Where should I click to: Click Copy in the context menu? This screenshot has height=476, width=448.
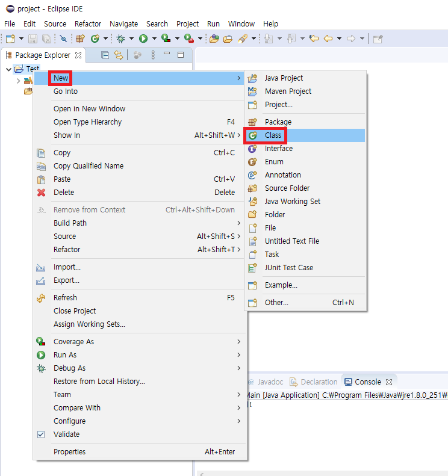point(140,153)
